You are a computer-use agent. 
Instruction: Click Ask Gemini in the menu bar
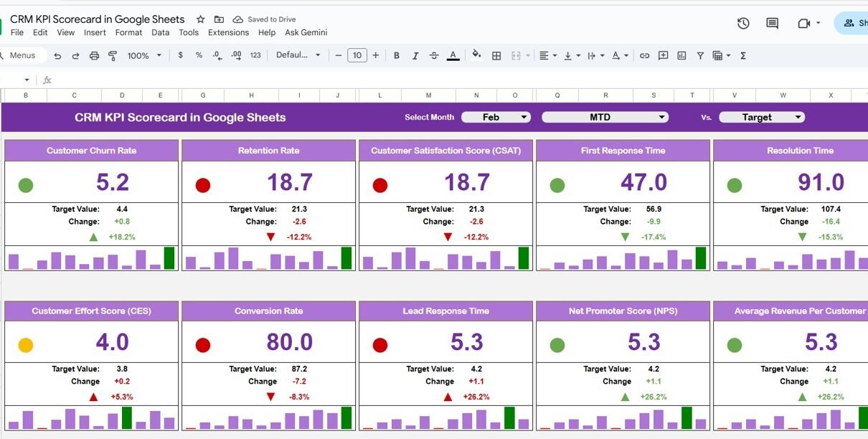click(x=306, y=32)
